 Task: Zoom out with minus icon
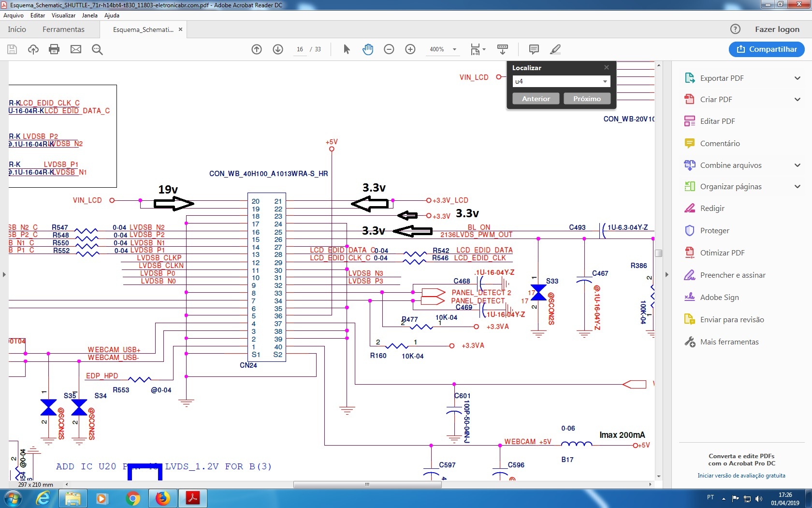[x=389, y=49]
